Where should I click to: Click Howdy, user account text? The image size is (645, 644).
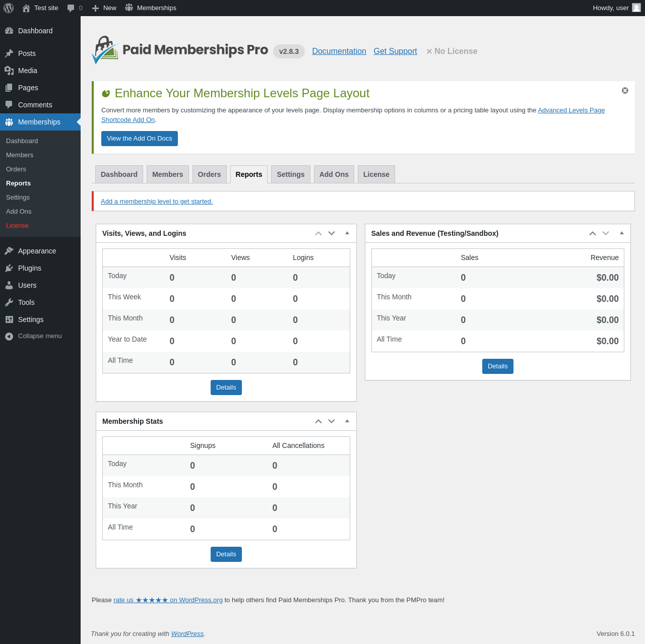coord(611,8)
